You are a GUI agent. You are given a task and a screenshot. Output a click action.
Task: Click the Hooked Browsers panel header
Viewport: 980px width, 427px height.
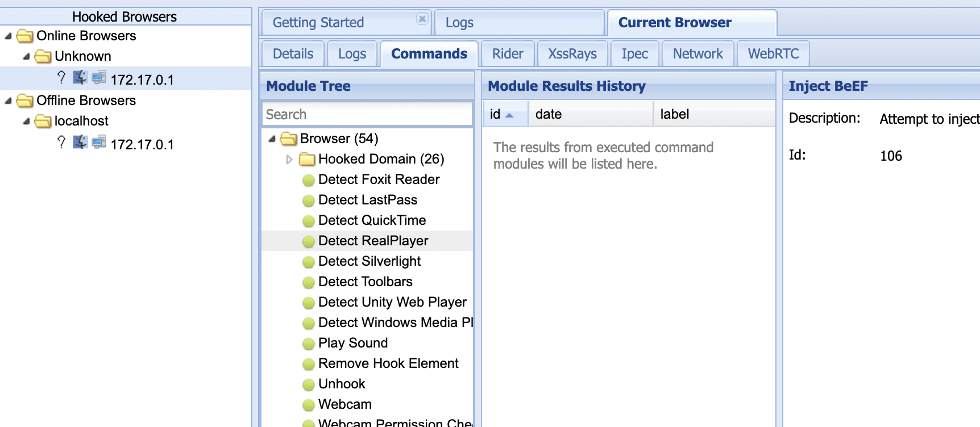(124, 16)
